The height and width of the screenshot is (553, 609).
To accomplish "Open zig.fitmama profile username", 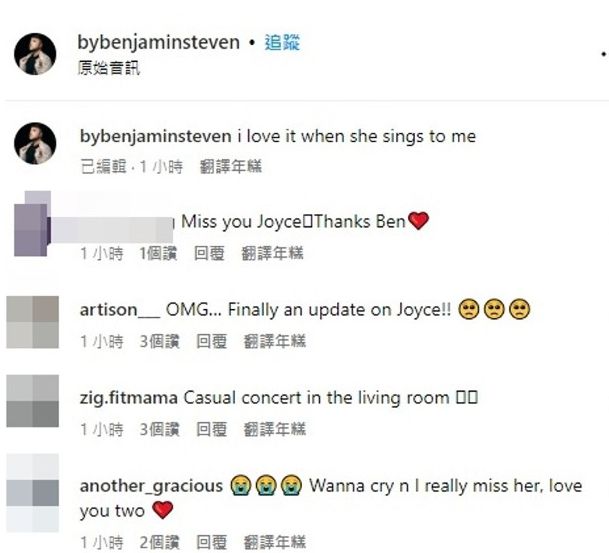I will coord(129,398).
